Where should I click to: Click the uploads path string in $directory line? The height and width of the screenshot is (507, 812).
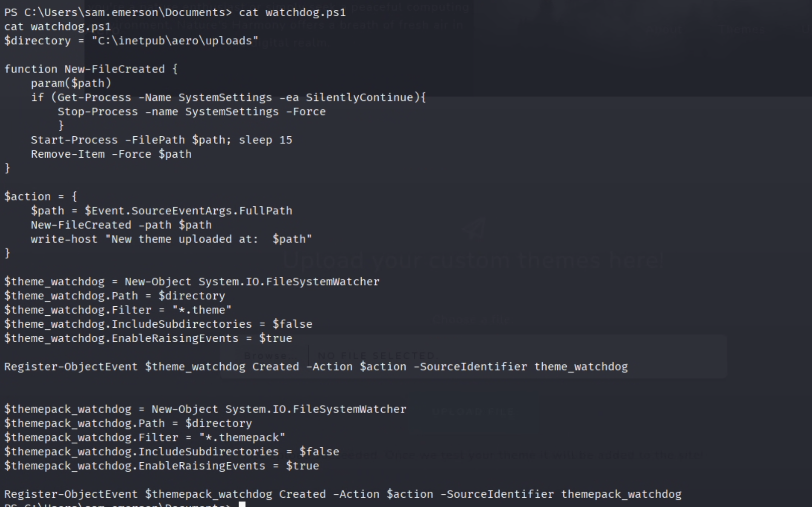click(175, 41)
